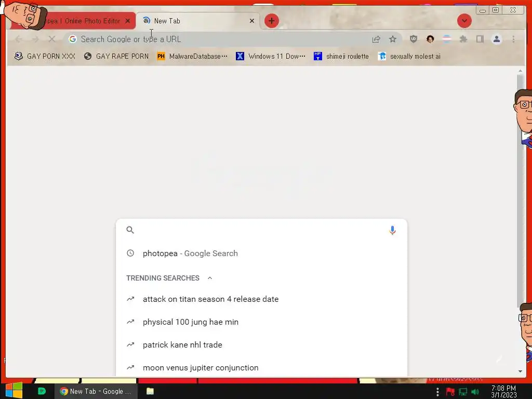Click the magnifier icon in the search box
Image resolution: width=532 pixels, height=399 pixels.
click(x=130, y=230)
